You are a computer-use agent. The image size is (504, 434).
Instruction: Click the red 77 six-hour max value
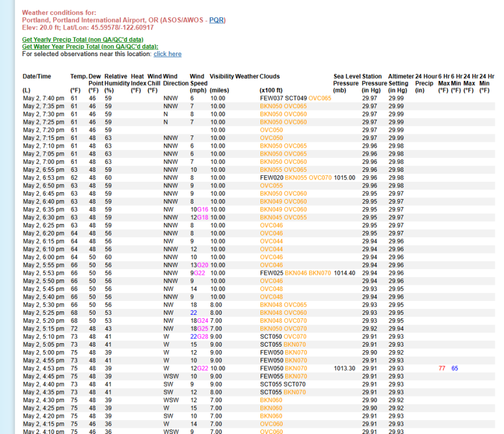pyautogui.click(x=442, y=368)
